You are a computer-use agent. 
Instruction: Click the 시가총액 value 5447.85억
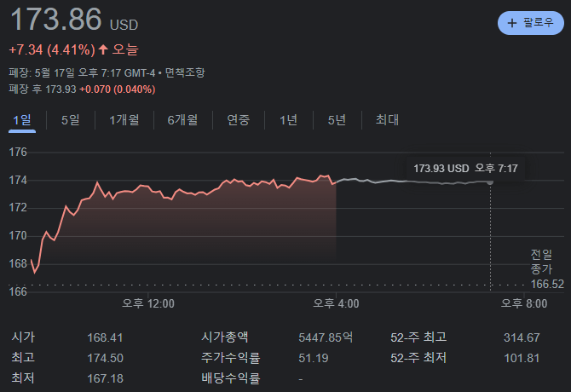326,337
